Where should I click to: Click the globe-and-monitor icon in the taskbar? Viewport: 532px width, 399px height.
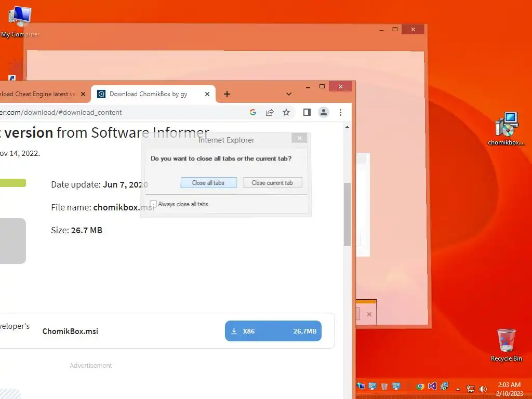pos(361,386)
